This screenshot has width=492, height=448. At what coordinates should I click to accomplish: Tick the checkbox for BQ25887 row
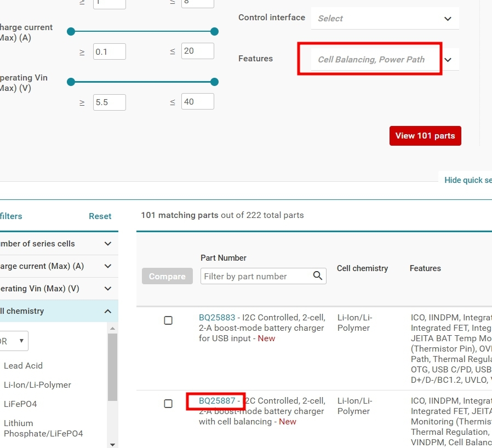pyautogui.click(x=168, y=404)
